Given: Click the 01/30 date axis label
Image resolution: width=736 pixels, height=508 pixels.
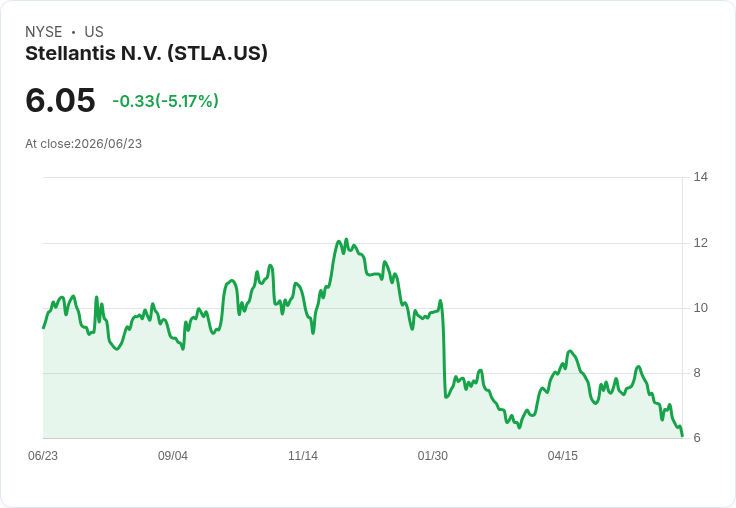Looking at the screenshot, I should click(x=433, y=456).
